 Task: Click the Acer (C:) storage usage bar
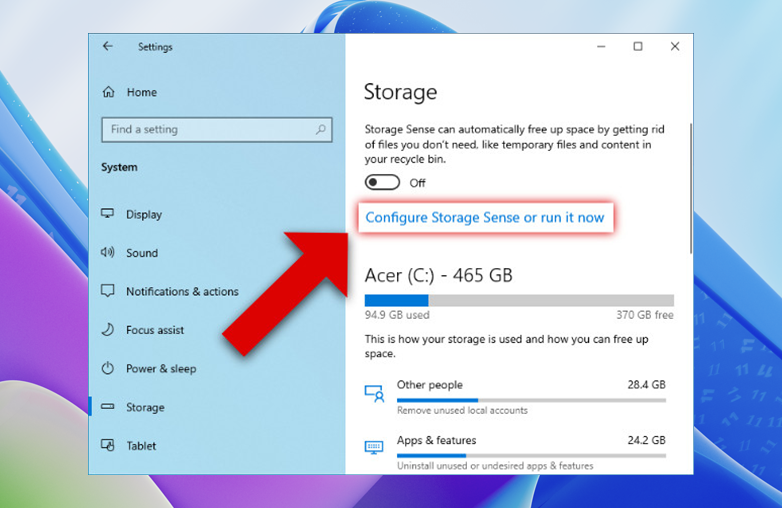tap(519, 300)
